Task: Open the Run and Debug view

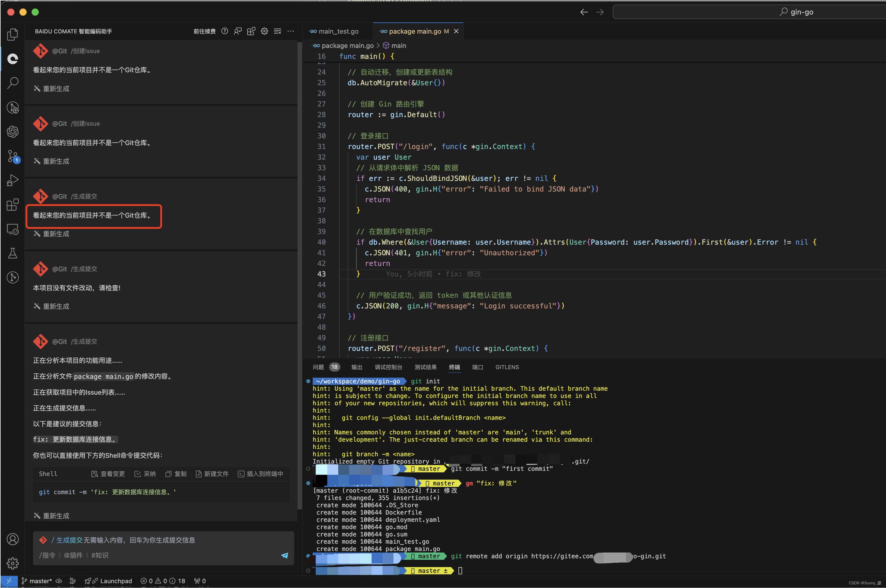Action: click(12, 180)
